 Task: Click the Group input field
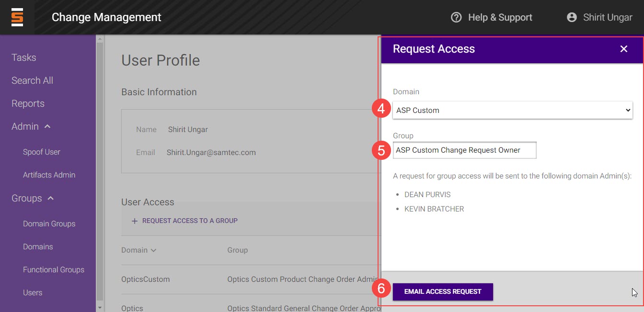(x=464, y=150)
